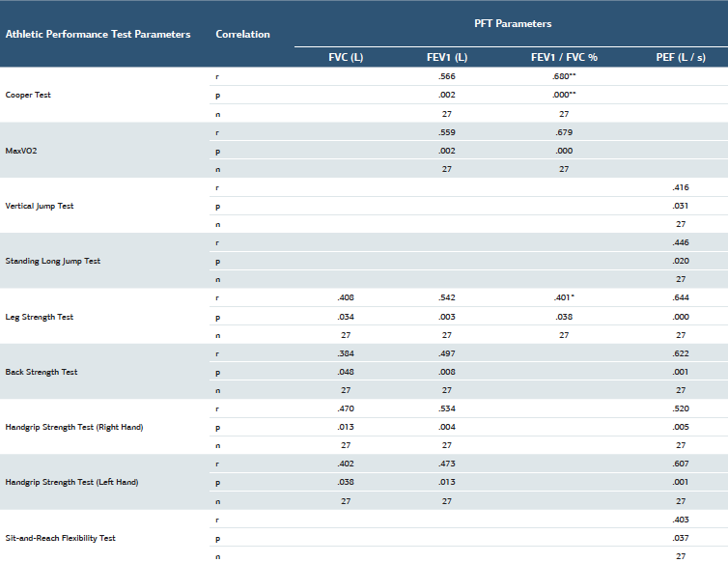Select the Right Hand grip value ".534"
The height and width of the screenshot is (563, 728).
coord(447,408)
